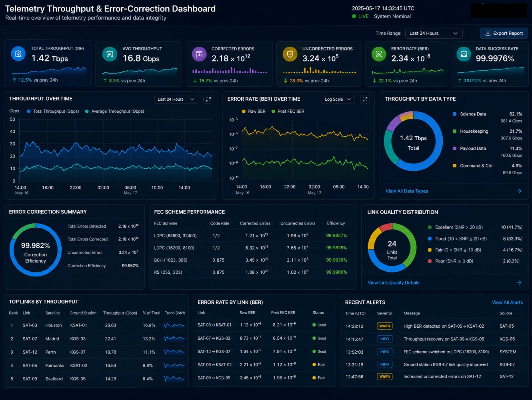Click the green LIVE status indicator dot
Image resolution: width=532 pixels, height=400 pixels.
point(354,16)
